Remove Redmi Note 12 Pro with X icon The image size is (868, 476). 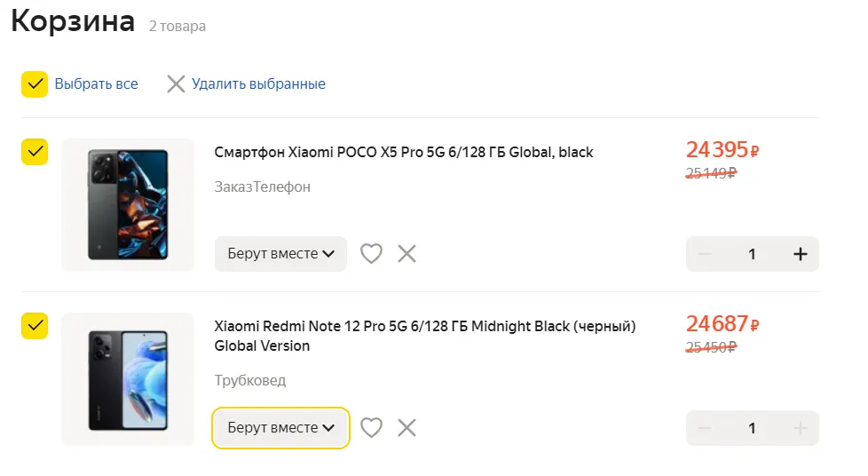[x=406, y=428]
